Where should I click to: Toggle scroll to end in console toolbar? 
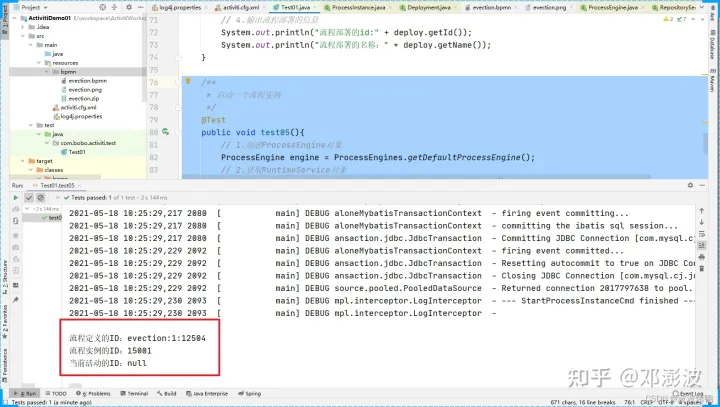tap(702, 245)
